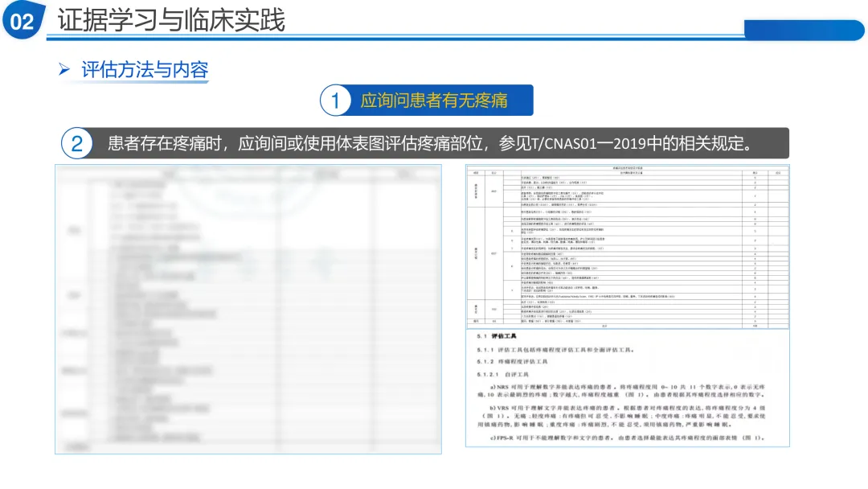
Task: Click the paragraph starting c) FPS-R
Action: click(x=627, y=438)
